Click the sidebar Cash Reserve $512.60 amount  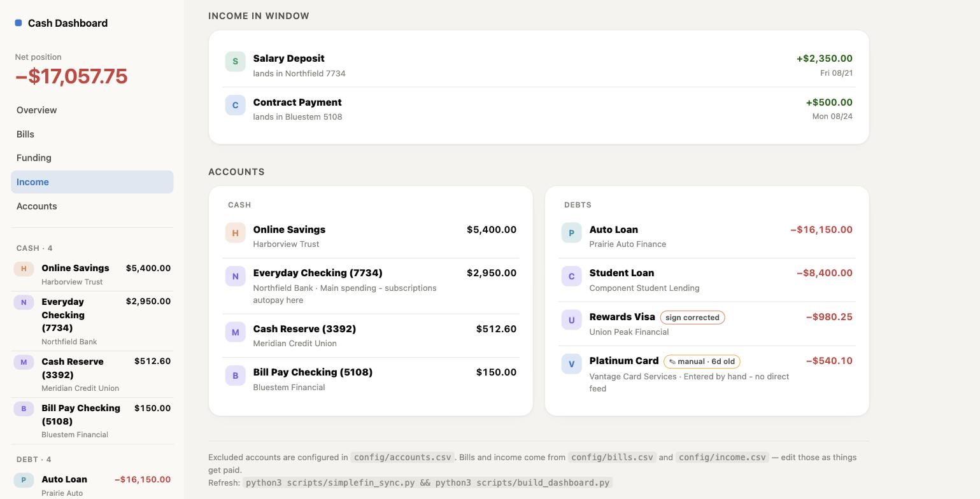coord(152,361)
